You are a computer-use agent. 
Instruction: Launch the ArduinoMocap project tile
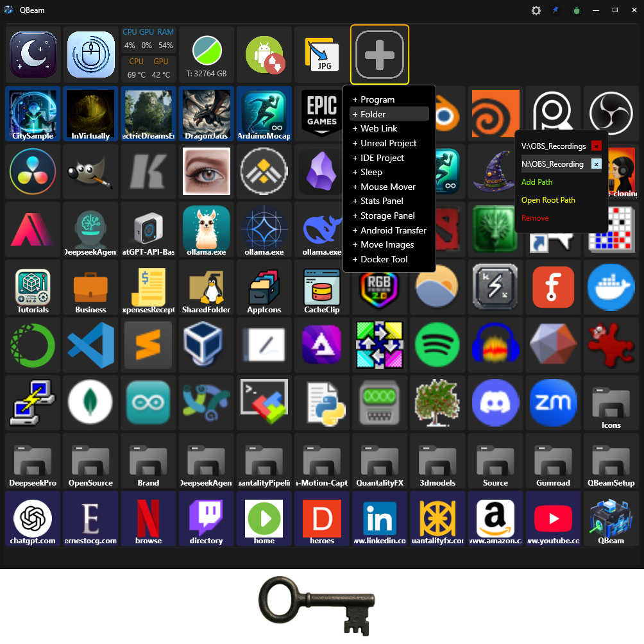pyautogui.click(x=264, y=114)
